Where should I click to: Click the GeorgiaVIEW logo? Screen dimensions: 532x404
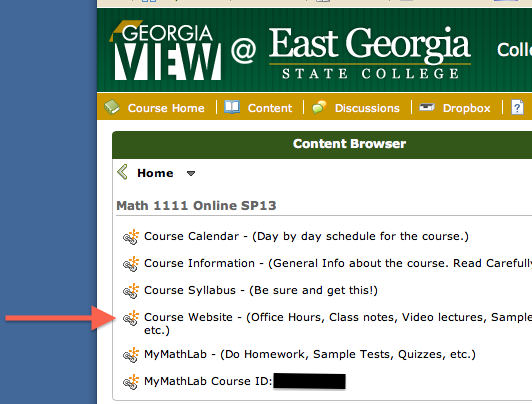(166, 51)
